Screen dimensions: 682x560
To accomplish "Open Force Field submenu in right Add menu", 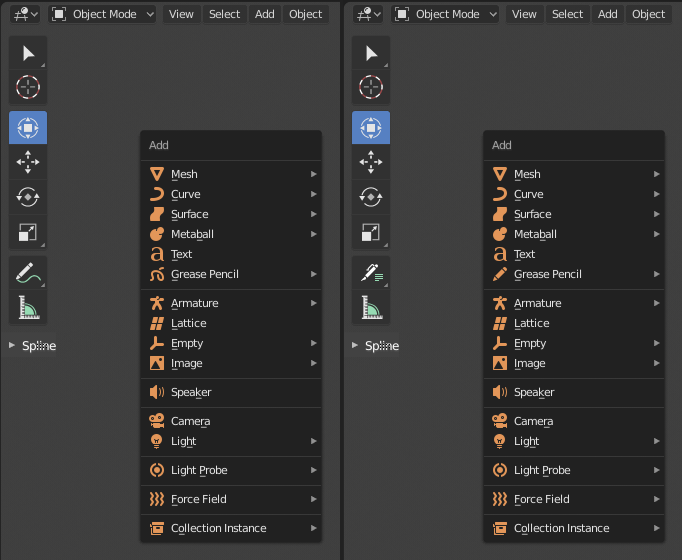I will tap(574, 499).
